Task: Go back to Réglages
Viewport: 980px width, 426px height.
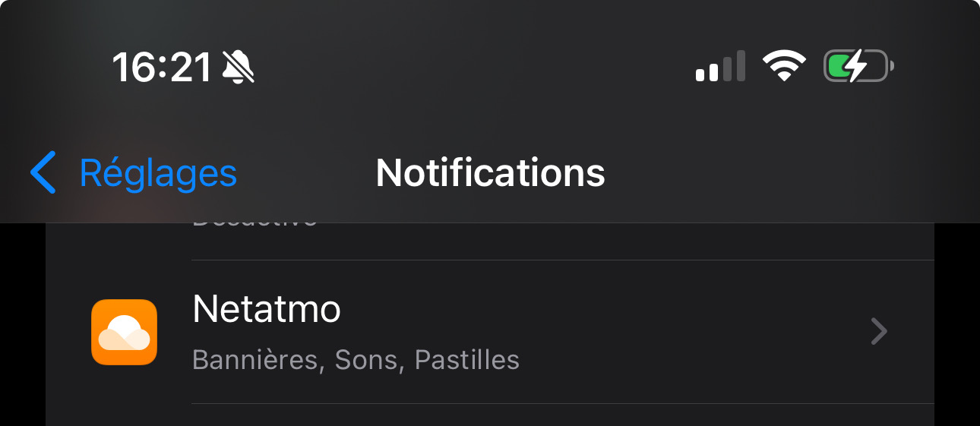Action: pos(158,173)
